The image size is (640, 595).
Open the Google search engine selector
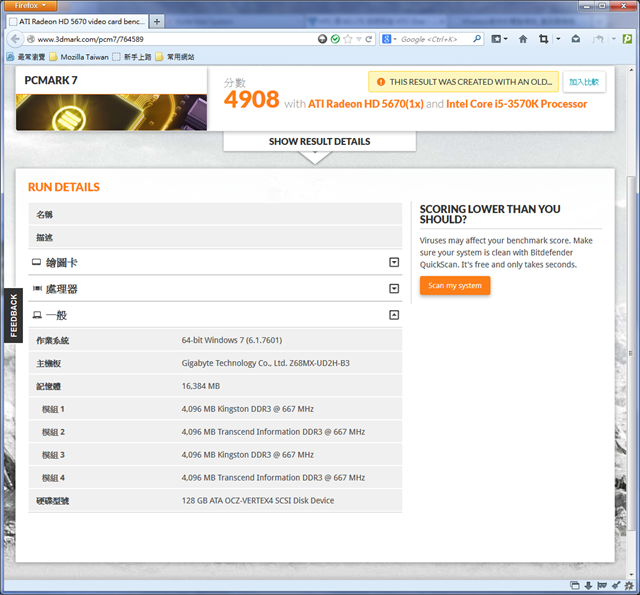point(389,39)
